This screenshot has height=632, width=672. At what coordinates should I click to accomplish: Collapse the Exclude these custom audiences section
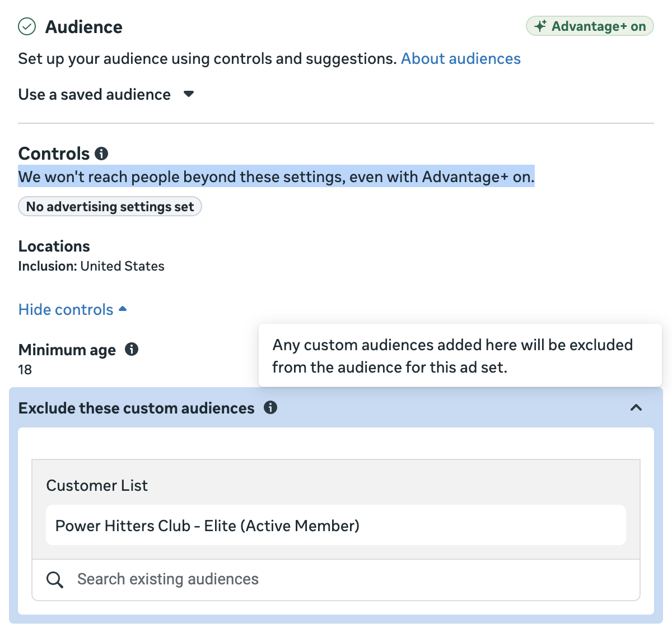pos(636,408)
